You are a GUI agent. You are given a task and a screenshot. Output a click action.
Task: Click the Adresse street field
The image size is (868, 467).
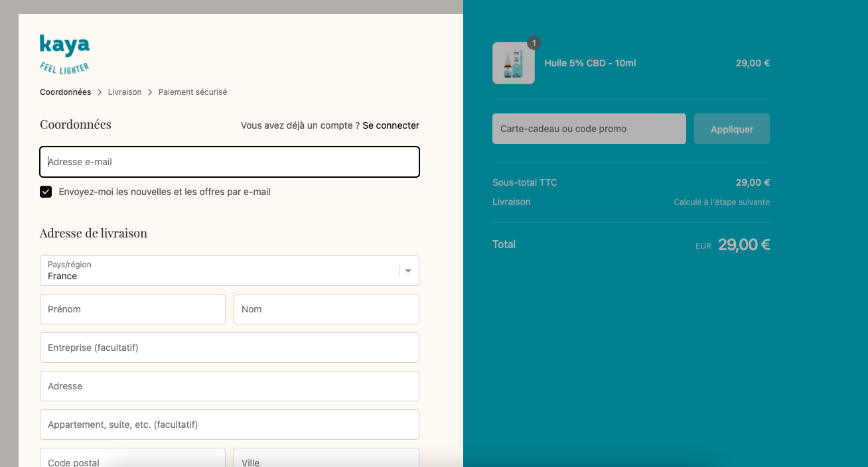click(230, 386)
